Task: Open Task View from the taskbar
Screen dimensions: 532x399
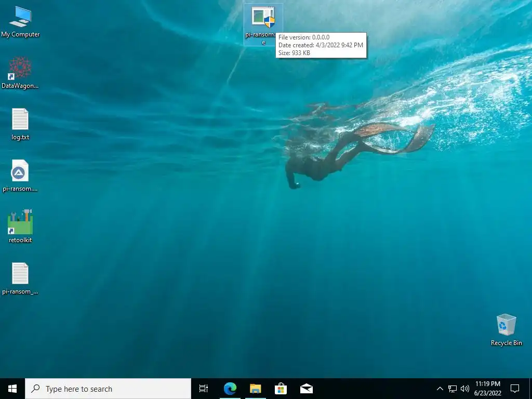Action: point(204,389)
